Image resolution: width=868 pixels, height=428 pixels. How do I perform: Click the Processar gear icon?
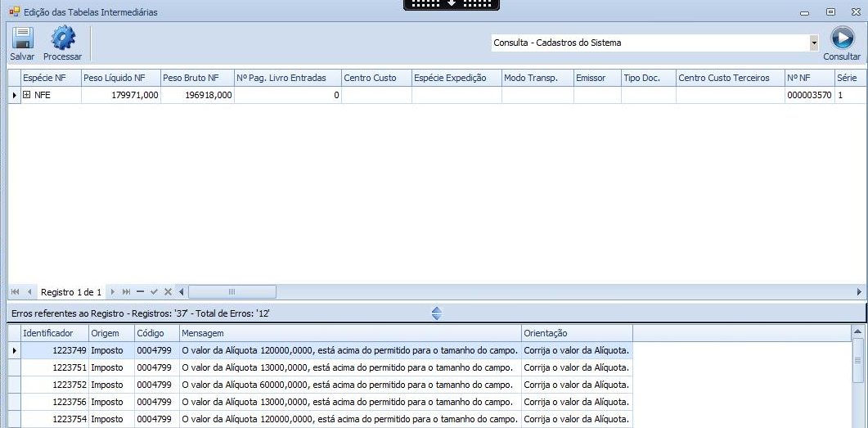coord(63,38)
